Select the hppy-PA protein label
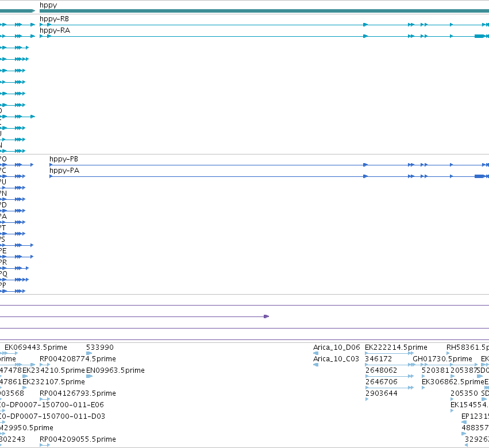The width and height of the screenshot is (489, 448). tap(64, 171)
